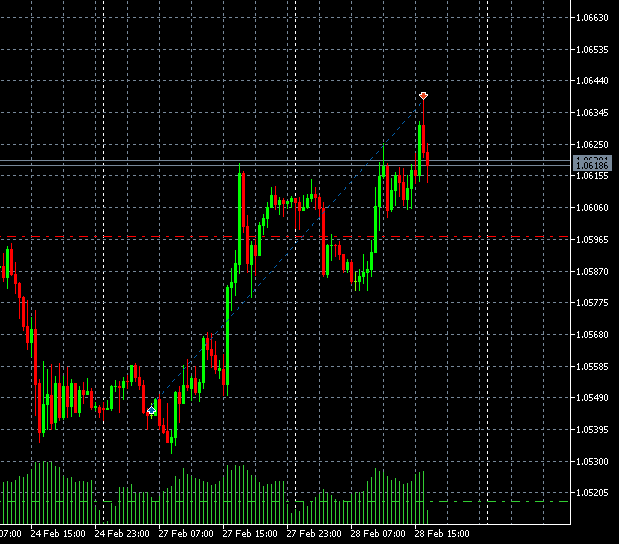Click price scale label 1.06250
Viewport: 619px width, 544px height.
tap(593, 144)
